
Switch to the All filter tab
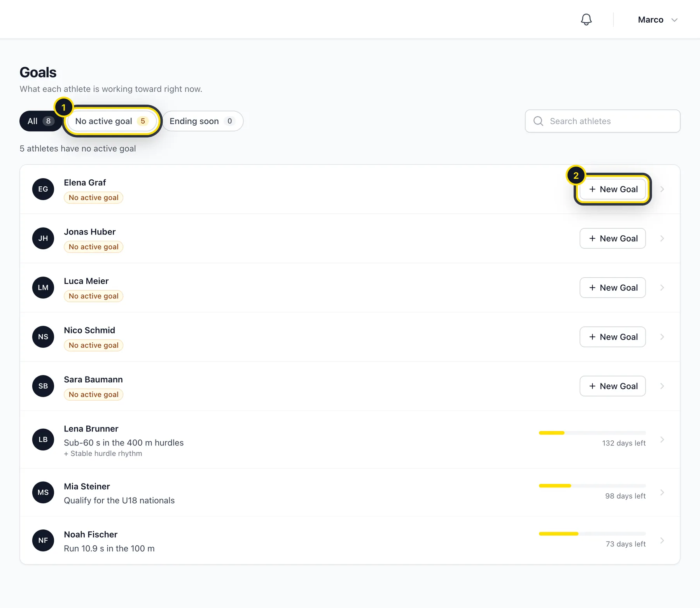coord(40,121)
